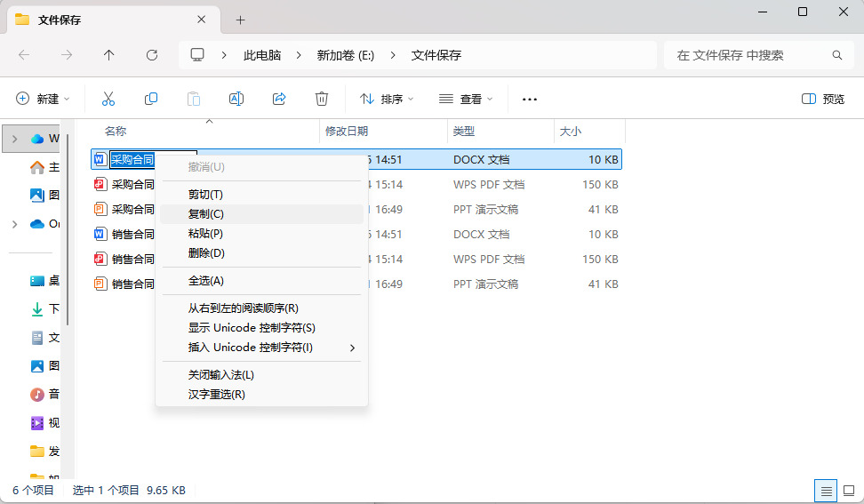Click the Delete trash icon in toolbar
864x504 pixels.
322,99
